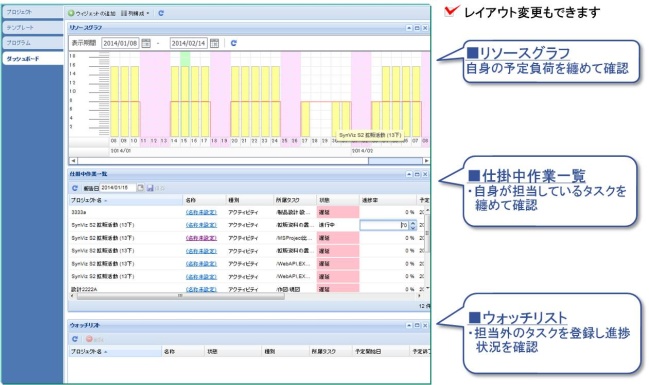
Task: Collapse the ウォッチリスト panel
Action: tap(409, 325)
